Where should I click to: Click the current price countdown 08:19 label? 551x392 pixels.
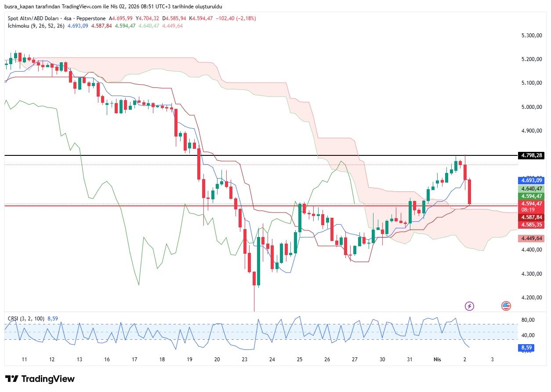pyautogui.click(x=527, y=210)
